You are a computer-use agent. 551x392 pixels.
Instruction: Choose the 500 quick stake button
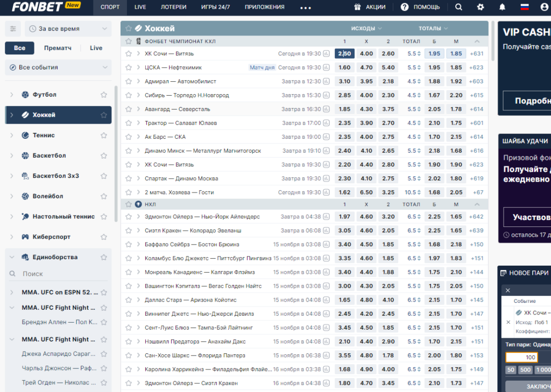525,369
